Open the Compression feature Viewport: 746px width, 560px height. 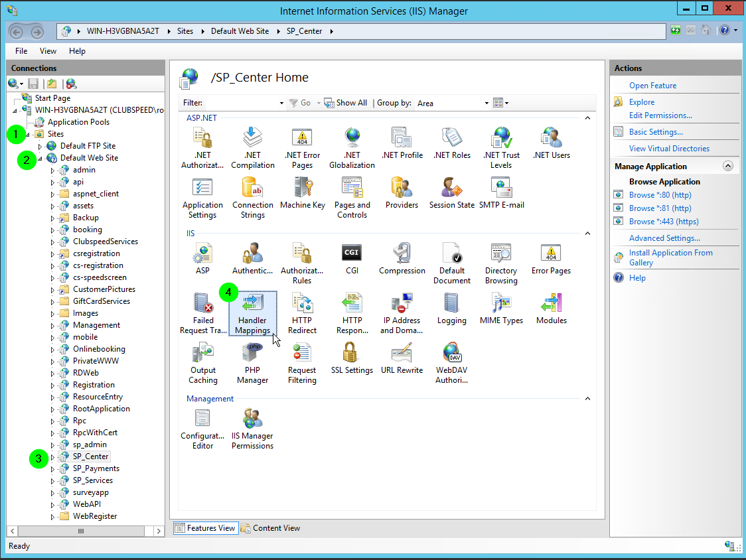[x=402, y=259]
